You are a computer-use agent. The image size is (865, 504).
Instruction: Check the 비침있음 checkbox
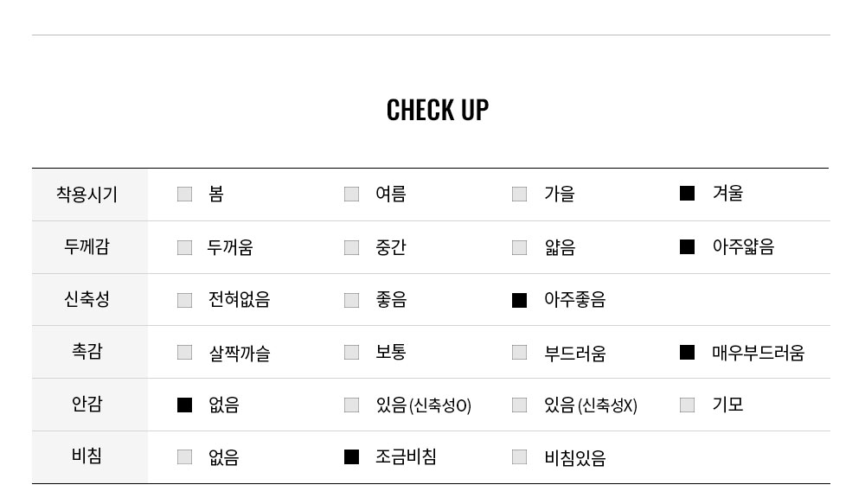(519, 457)
